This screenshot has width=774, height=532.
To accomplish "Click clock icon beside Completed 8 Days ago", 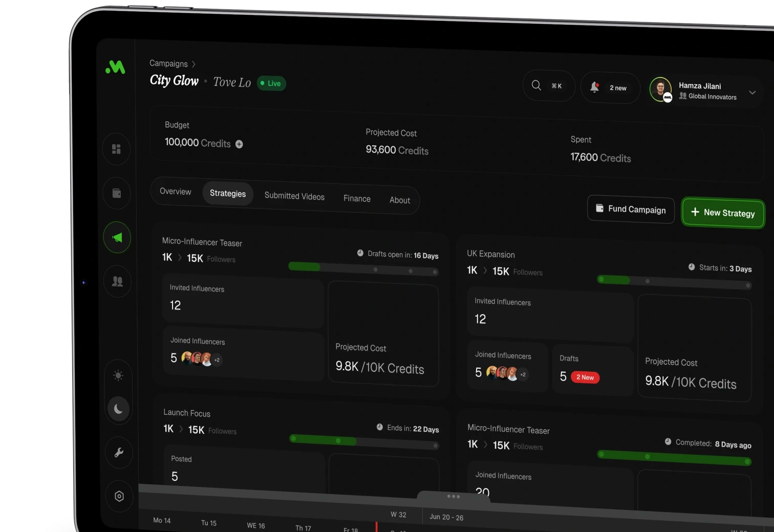I will 668,441.
